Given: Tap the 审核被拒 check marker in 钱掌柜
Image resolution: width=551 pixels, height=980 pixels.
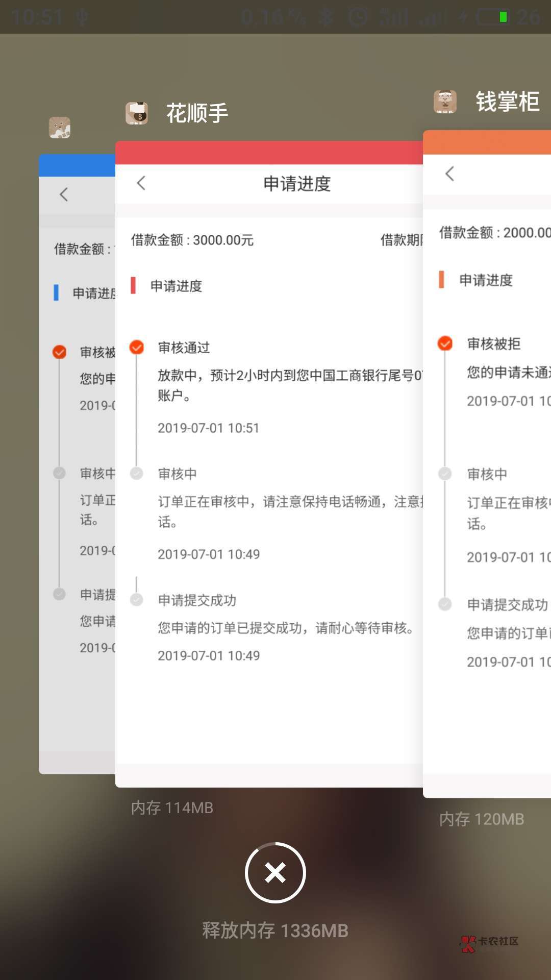Looking at the screenshot, I should (x=445, y=344).
